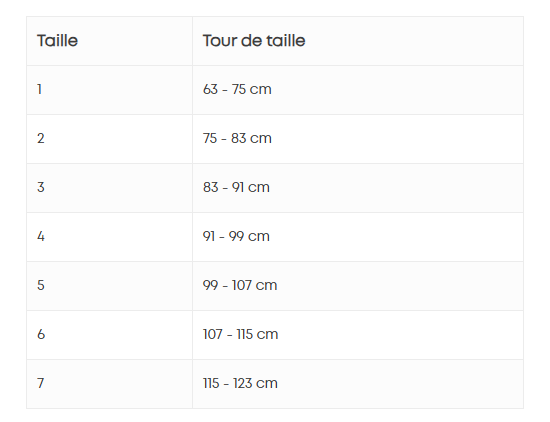The image size is (550, 422).
Task: Select size 2 cell
Action: pyautogui.click(x=109, y=139)
